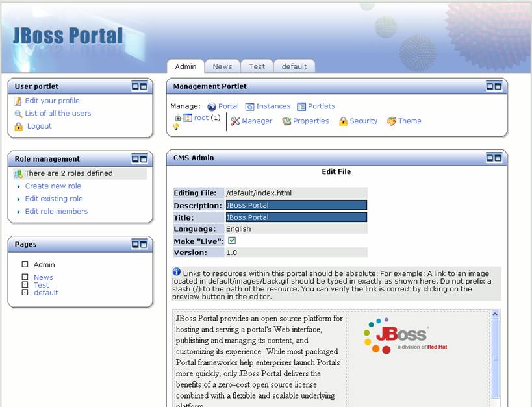Click the Properties icon in Management Portlet
Screen dimensions: 532x407
[286, 121]
